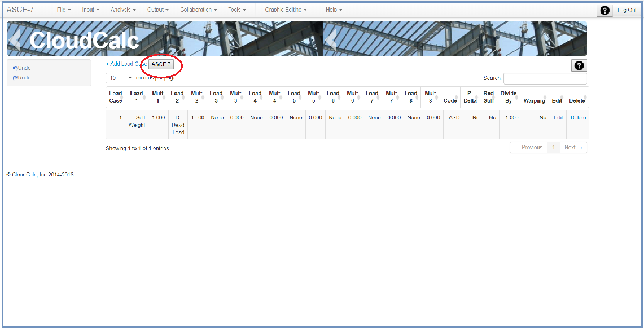
Task: Click inside the Search input field
Action: point(545,78)
